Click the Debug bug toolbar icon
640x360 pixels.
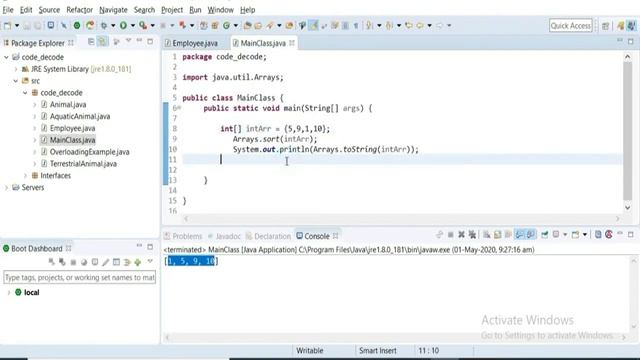pyautogui.click(x=104, y=25)
